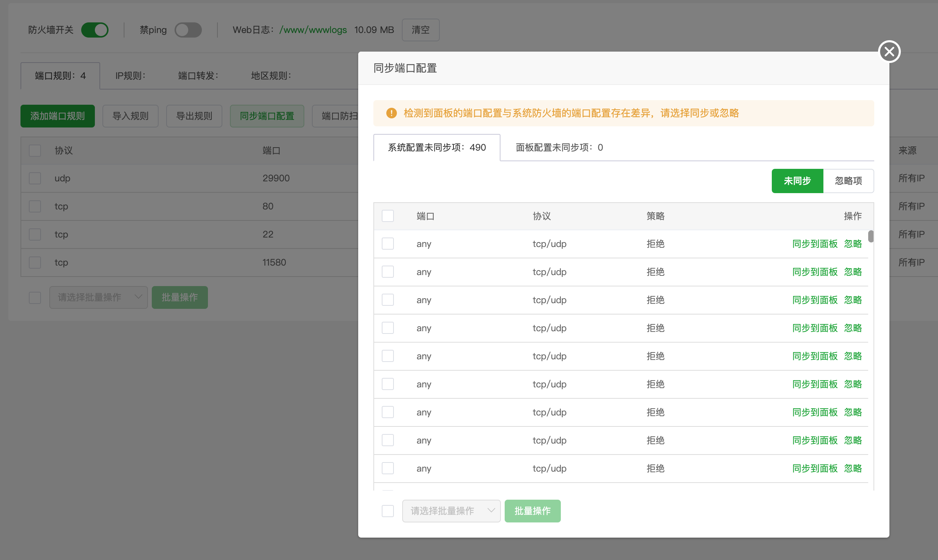
Task: Toggle the 禁ping switch
Action: pos(188,30)
